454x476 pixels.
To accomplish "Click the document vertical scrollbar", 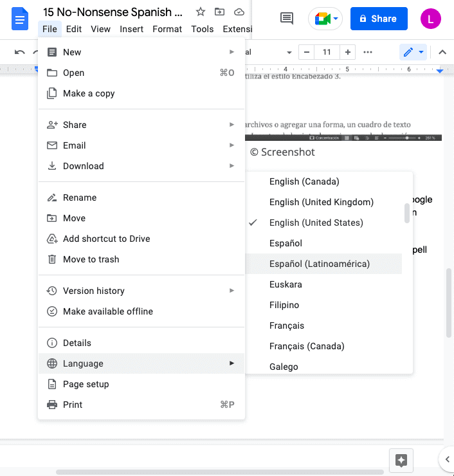I will (449, 303).
